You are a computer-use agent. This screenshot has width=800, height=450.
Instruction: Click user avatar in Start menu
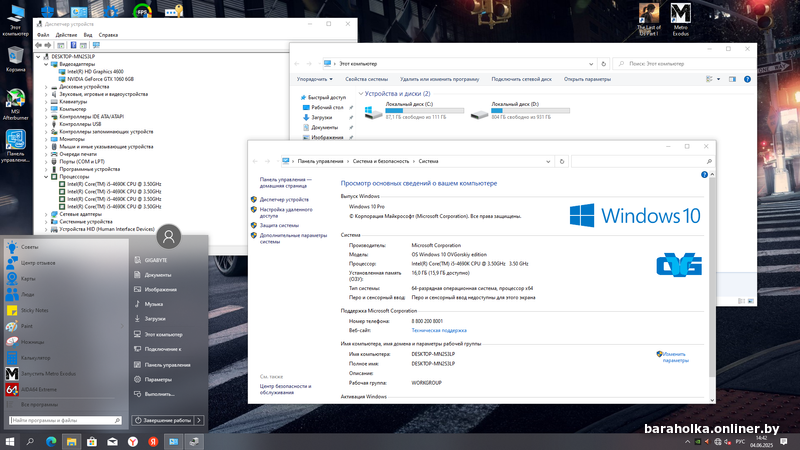(168, 237)
